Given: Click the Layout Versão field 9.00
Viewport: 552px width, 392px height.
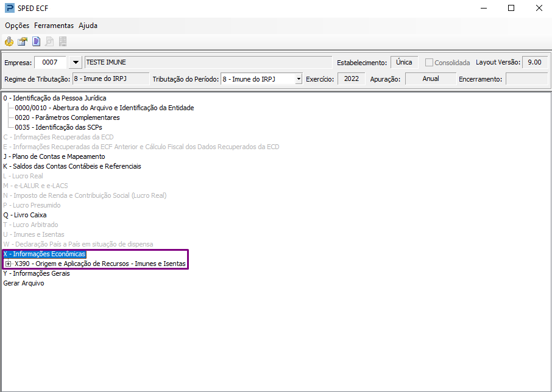Looking at the screenshot, I should (535, 62).
